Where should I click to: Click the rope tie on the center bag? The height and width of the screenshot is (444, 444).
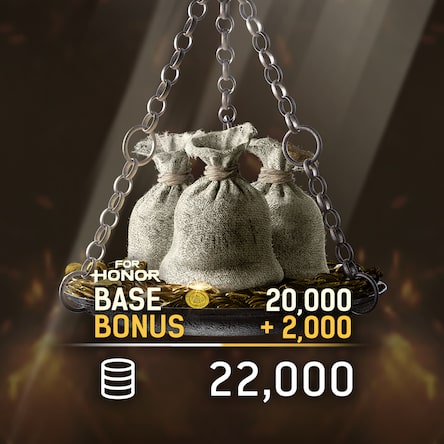click(219, 173)
